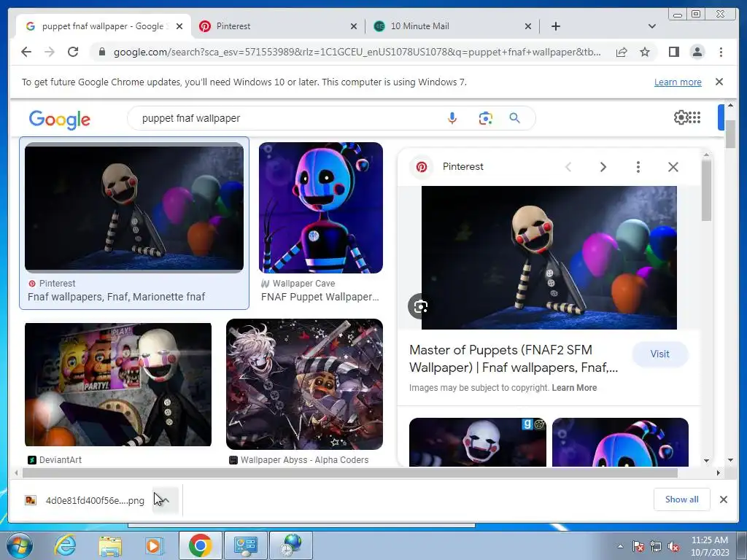Open Windows Explorer from taskbar
This screenshot has width=747, height=560.
(x=110, y=545)
